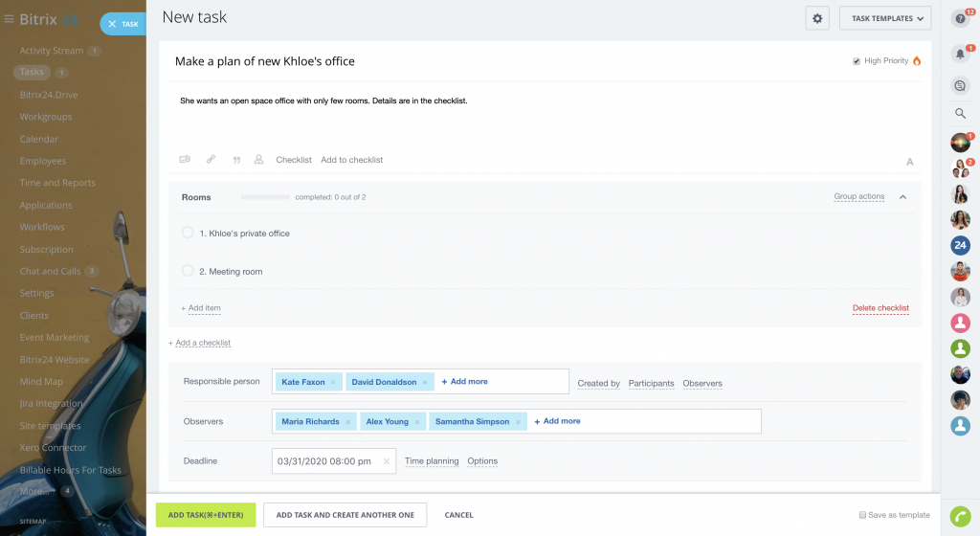Click the search magnifier in right sidebar
Image resolution: width=980 pixels, height=536 pixels.
tap(960, 113)
